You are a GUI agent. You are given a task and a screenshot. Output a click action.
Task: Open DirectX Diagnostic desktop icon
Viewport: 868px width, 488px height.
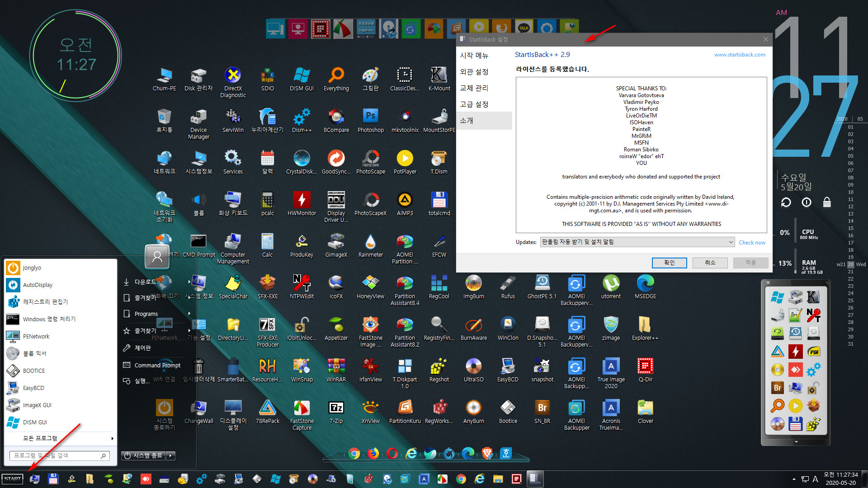(x=233, y=82)
